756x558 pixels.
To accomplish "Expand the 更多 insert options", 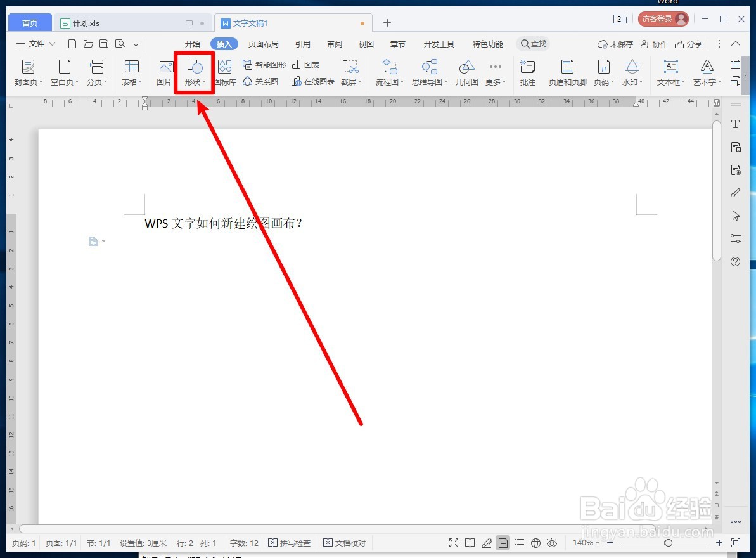I will (495, 73).
